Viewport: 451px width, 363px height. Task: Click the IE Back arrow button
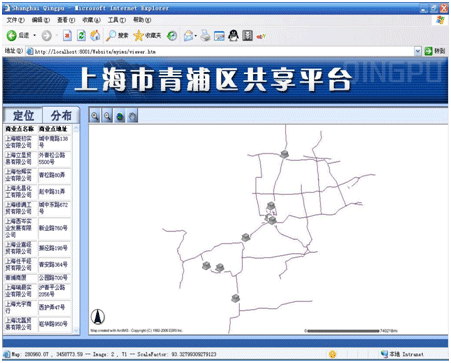pos(12,35)
